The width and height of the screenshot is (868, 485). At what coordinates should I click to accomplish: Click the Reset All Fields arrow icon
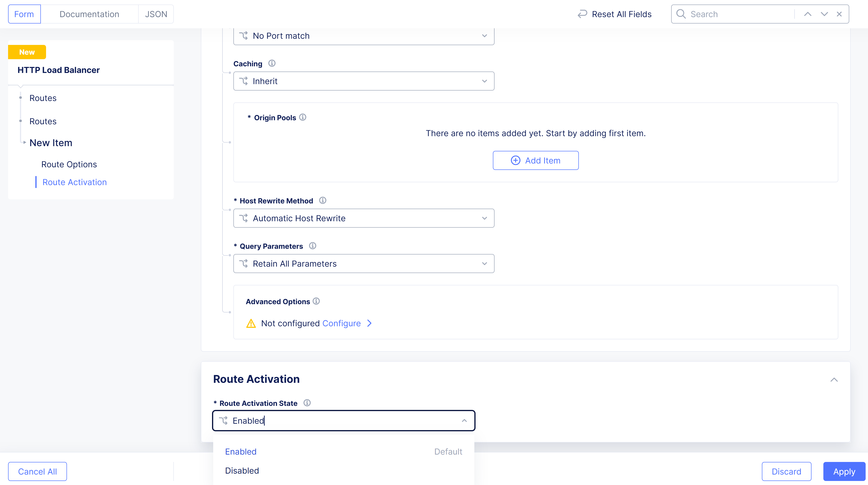[x=583, y=14]
